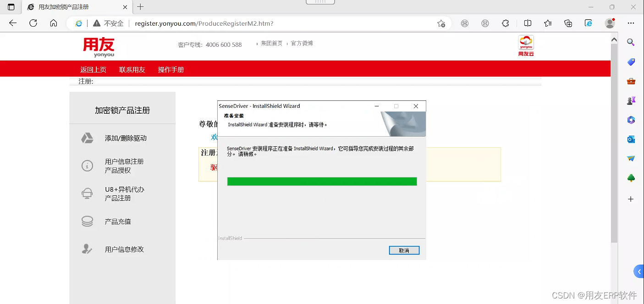644x304 pixels.
Task: Select U8+异机代办 产品注册 in the side menu
Action: pyautogui.click(x=125, y=193)
